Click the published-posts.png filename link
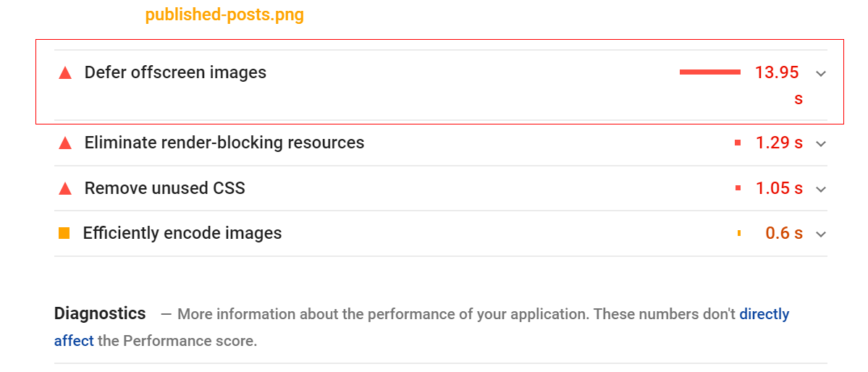 (224, 15)
